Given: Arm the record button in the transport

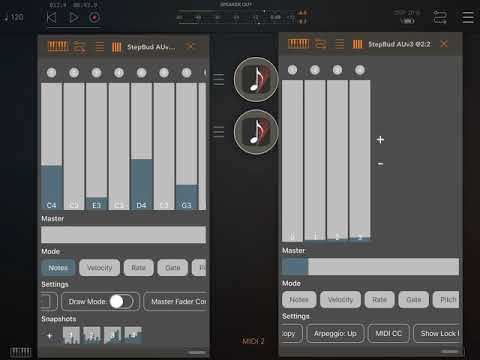Looking at the screenshot, I should pos(94,17).
